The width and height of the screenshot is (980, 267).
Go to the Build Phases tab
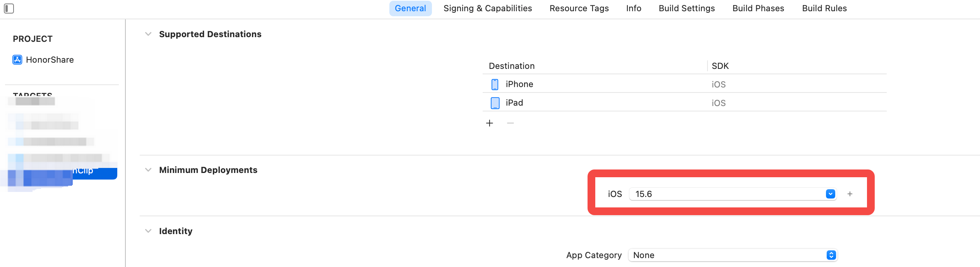tap(758, 8)
